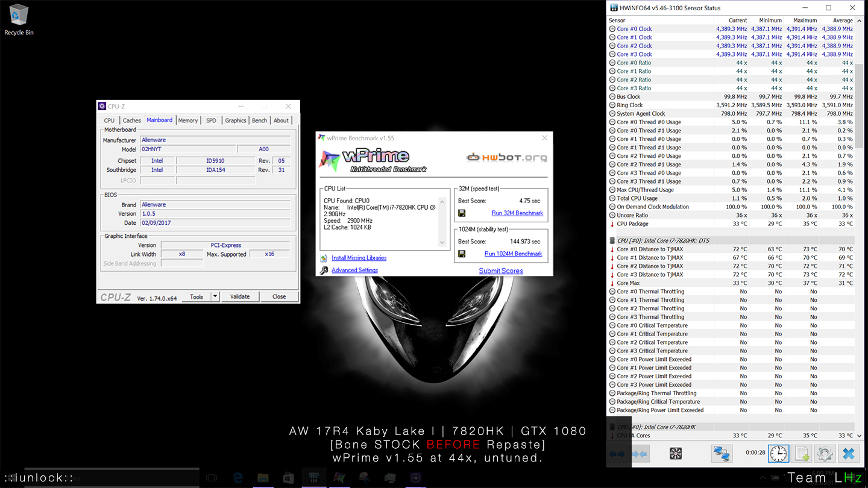Select the Total CPU Usage row
Image resolution: width=868 pixels, height=488 pixels.
(731, 198)
